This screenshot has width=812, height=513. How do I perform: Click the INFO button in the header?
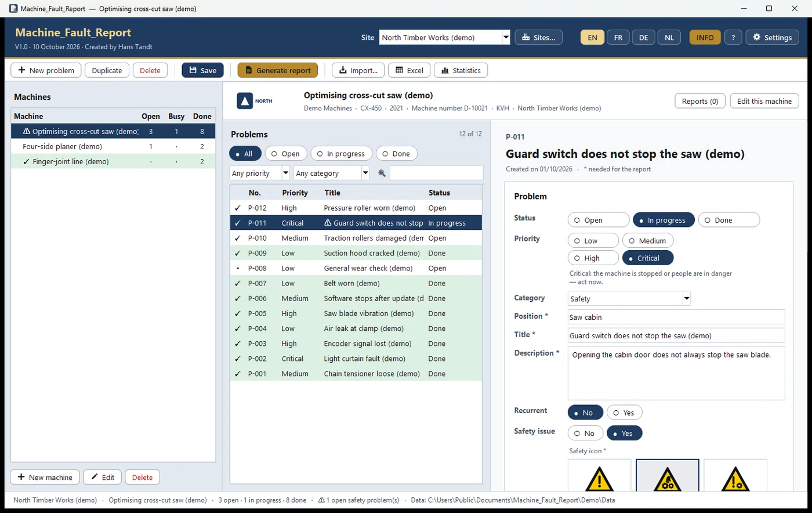pyautogui.click(x=705, y=37)
